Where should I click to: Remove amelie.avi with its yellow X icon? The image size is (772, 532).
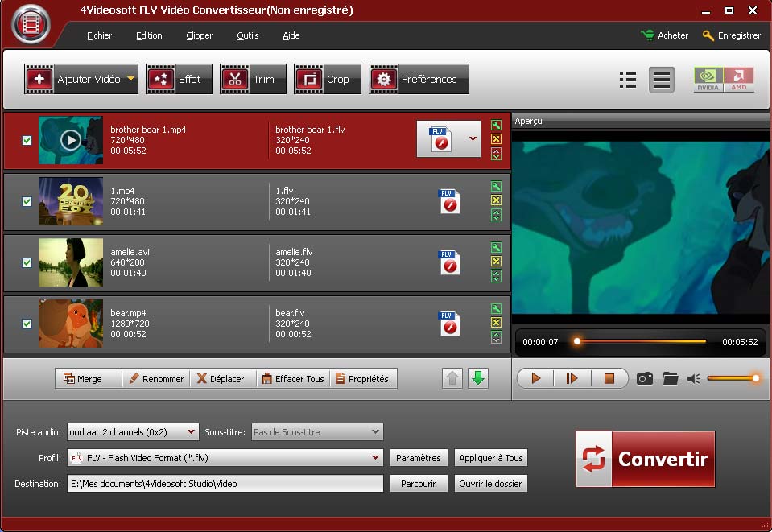pos(496,262)
